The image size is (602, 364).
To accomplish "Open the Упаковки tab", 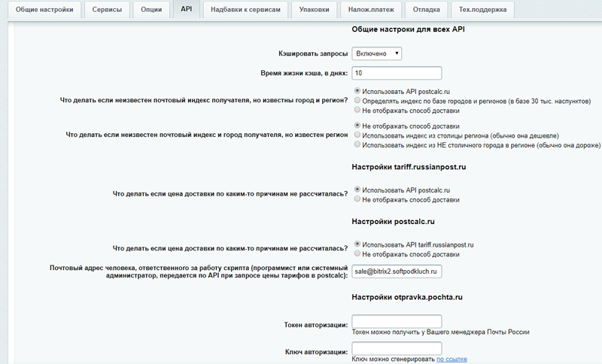I will pos(313,10).
